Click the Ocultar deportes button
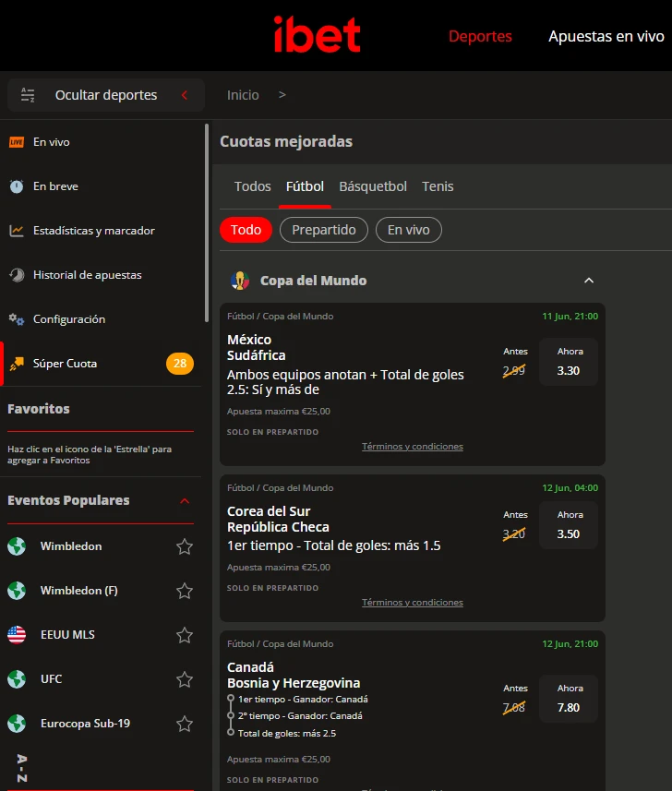The width and height of the screenshot is (672, 791). (x=106, y=95)
